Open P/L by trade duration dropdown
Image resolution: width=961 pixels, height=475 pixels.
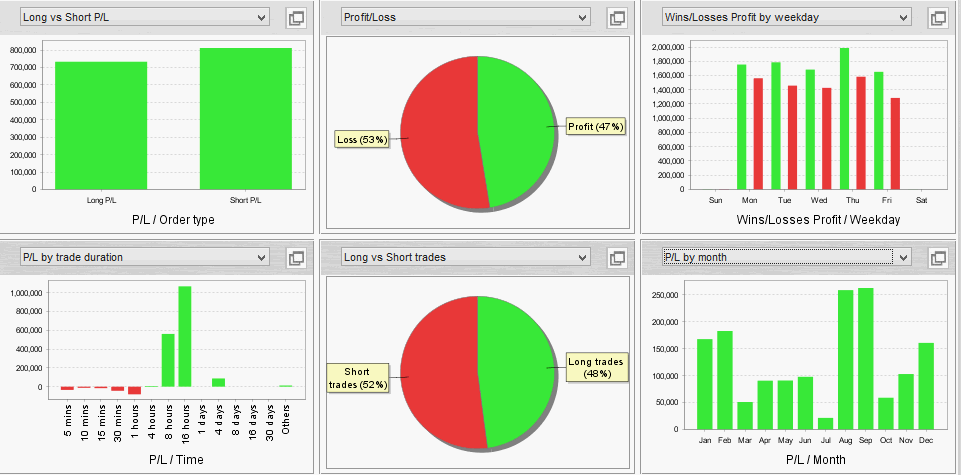click(x=145, y=257)
